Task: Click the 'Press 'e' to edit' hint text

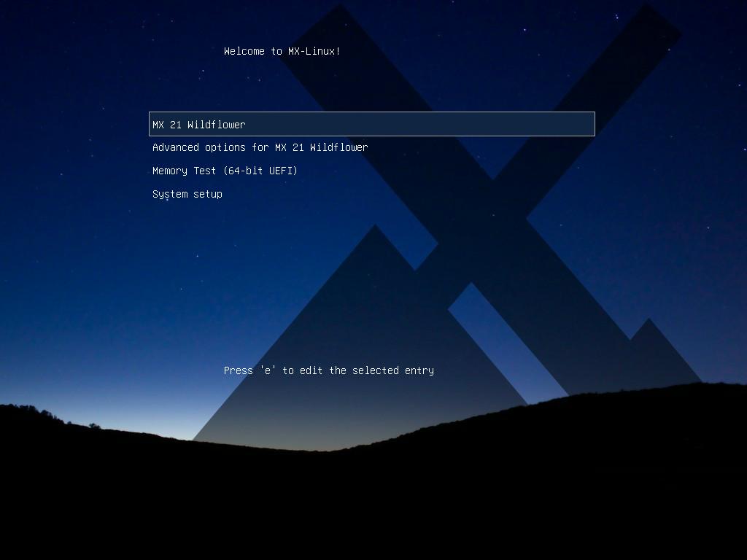Action: tap(329, 370)
